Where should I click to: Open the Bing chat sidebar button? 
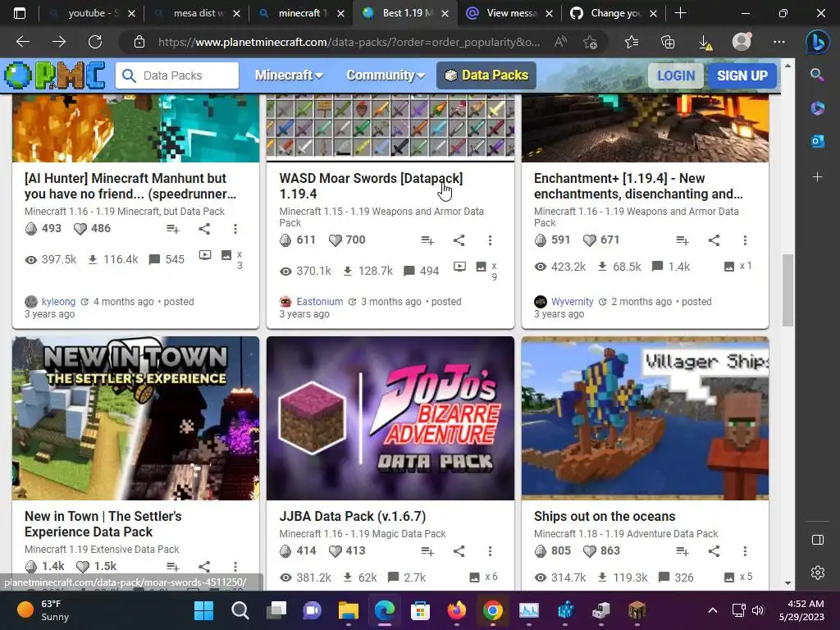pos(817,42)
